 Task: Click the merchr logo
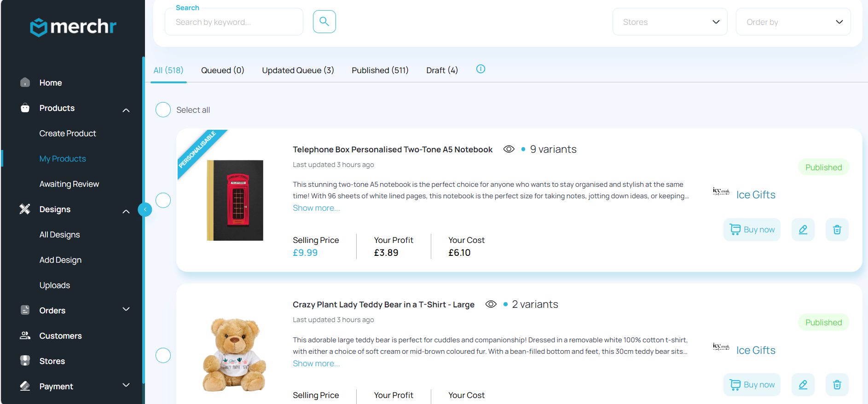point(73,27)
